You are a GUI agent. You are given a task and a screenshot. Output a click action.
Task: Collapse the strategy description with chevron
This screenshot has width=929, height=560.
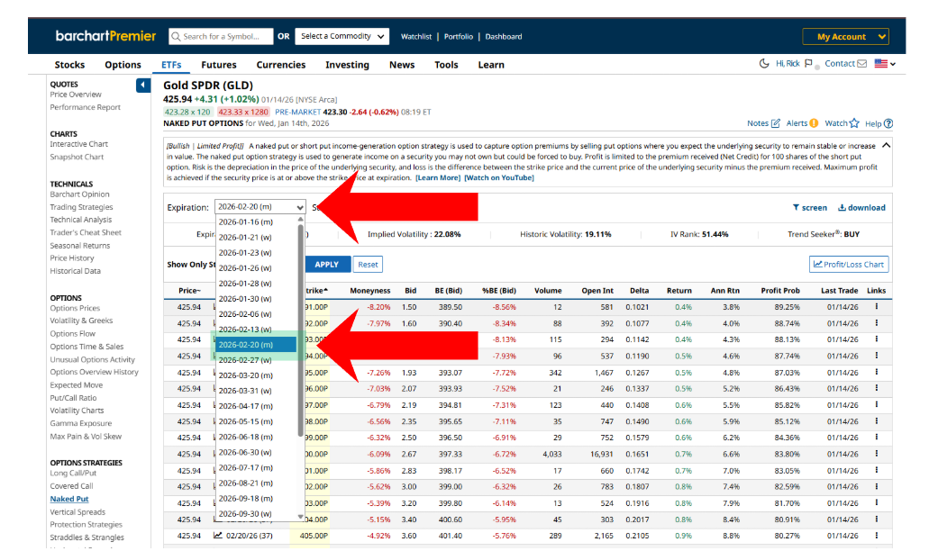(886, 145)
